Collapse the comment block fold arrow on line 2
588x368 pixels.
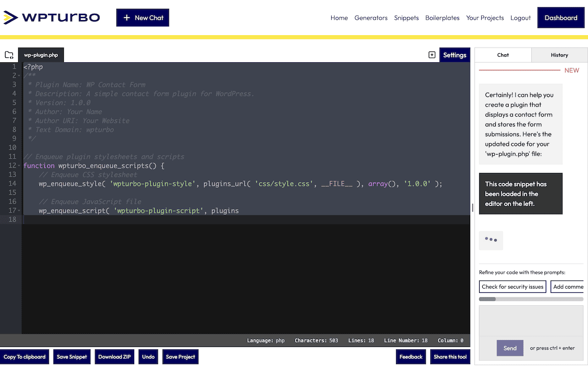19,76
